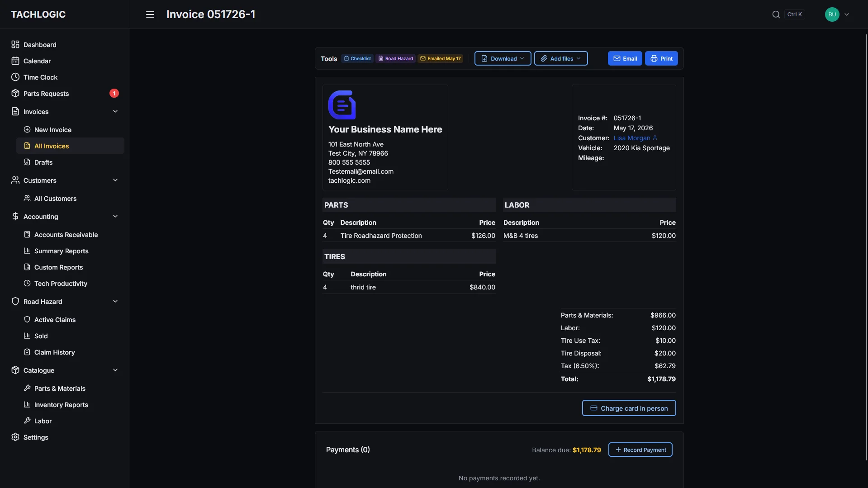Click the Road Hazard tag in Tools
Viewport: 868px width, 488px height.
(x=395, y=58)
